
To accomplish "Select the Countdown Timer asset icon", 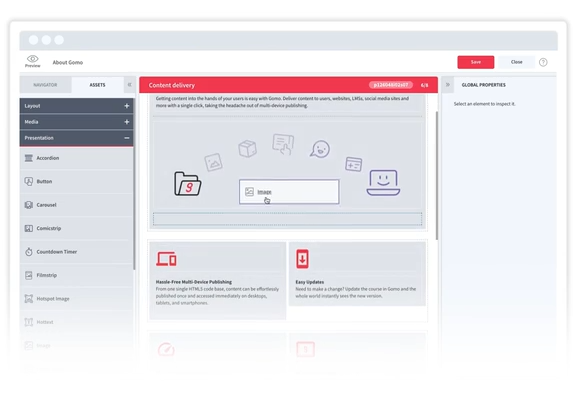I will (x=29, y=252).
